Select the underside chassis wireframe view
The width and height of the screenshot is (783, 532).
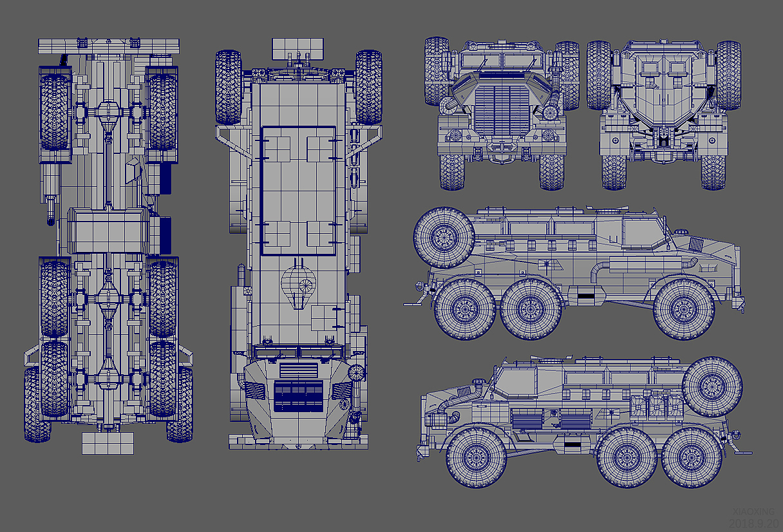click(108, 245)
